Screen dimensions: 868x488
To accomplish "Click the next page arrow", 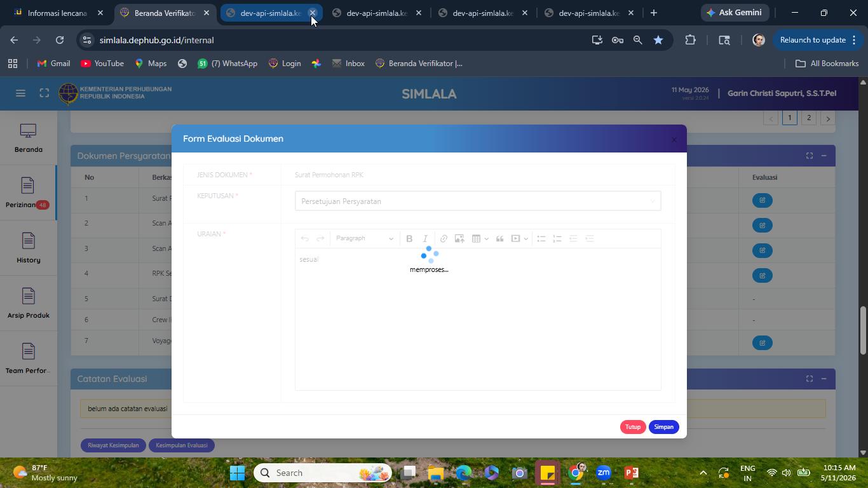I will click(828, 118).
